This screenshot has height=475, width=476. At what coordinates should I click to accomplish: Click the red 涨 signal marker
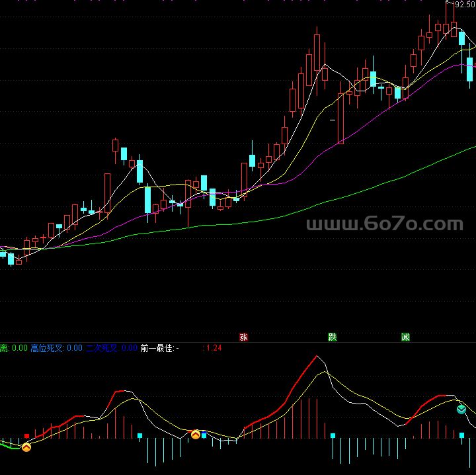[x=244, y=337]
